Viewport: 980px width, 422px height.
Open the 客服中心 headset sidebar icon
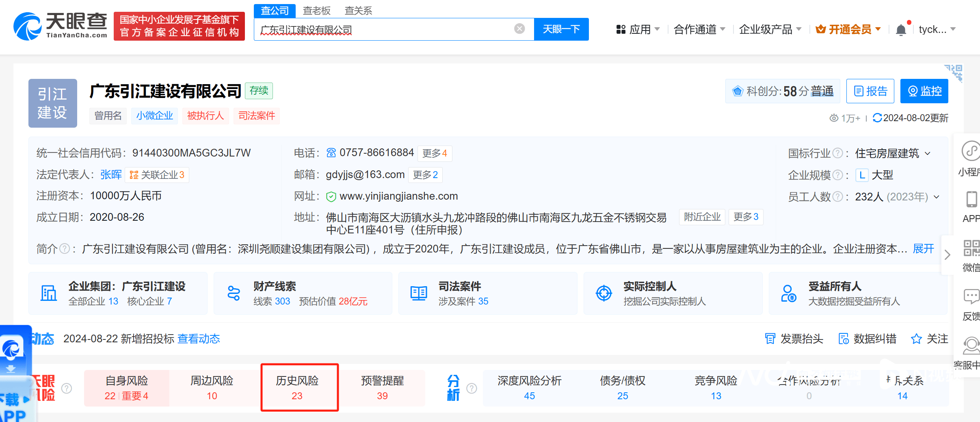pyautogui.click(x=971, y=346)
